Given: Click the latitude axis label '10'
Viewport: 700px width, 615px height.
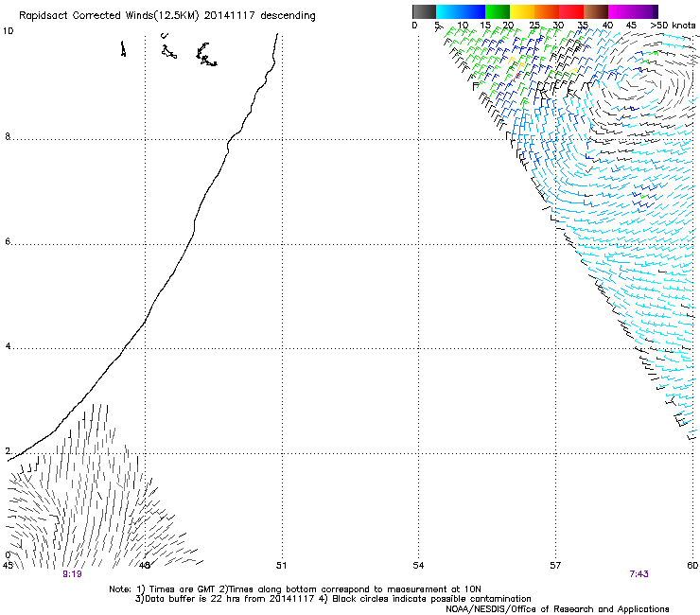Looking at the screenshot, I should click(8, 31).
